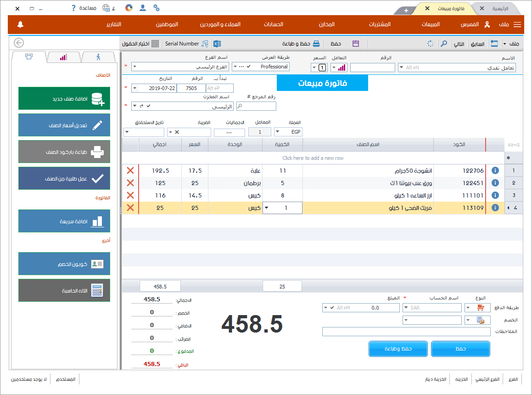Click the refresh loading circle icon
The image size is (532, 395).
click(x=430, y=44)
